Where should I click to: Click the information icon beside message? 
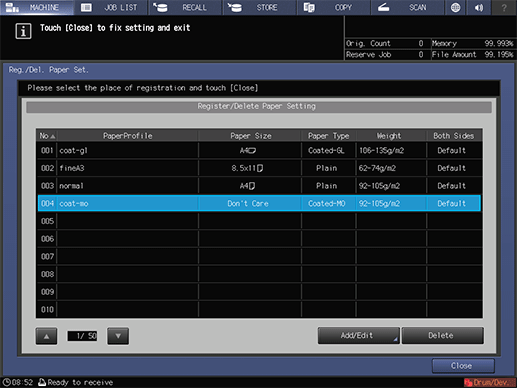23,31
